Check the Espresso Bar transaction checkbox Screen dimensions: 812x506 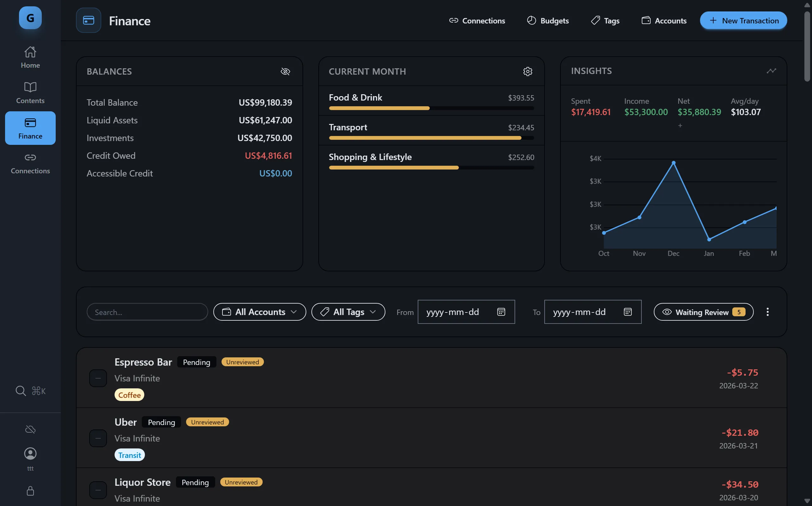pyautogui.click(x=98, y=378)
